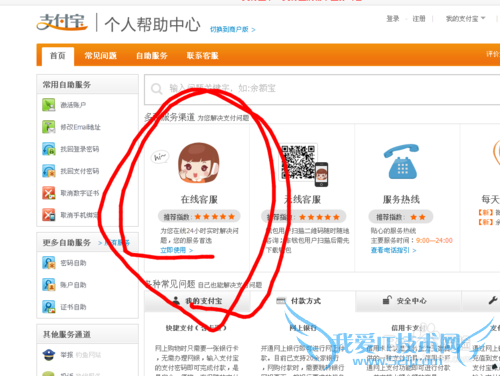The image size is (500, 376).
Task: Click 修改Email地址 text link
Action: click(80, 127)
